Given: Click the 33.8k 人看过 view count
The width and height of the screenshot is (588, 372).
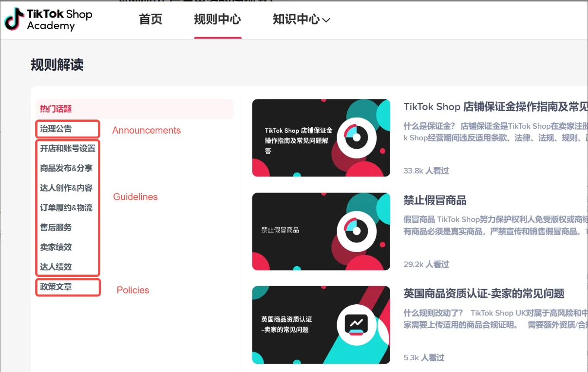Looking at the screenshot, I should (x=426, y=171).
